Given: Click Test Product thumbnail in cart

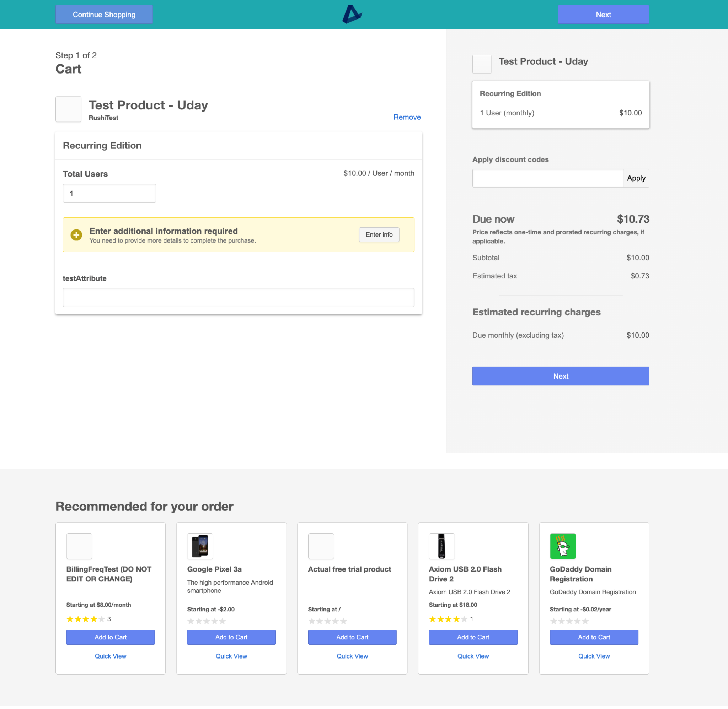Looking at the screenshot, I should tap(69, 109).
